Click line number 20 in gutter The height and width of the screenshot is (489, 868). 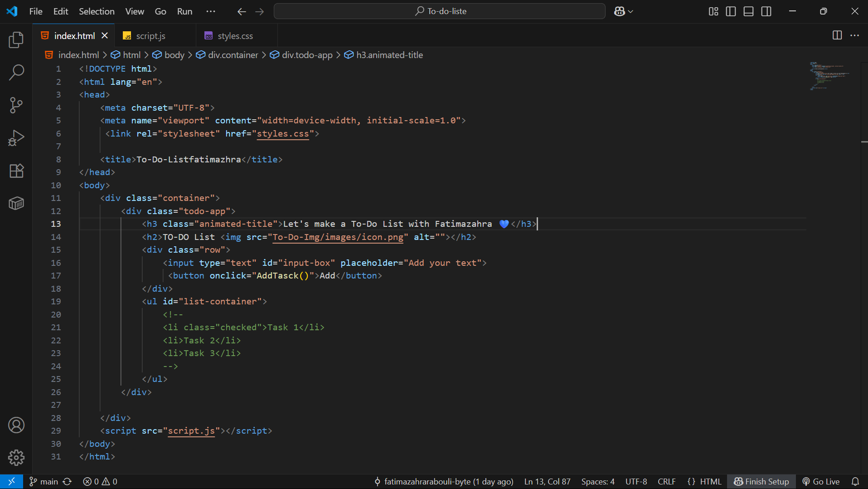pos(56,314)
